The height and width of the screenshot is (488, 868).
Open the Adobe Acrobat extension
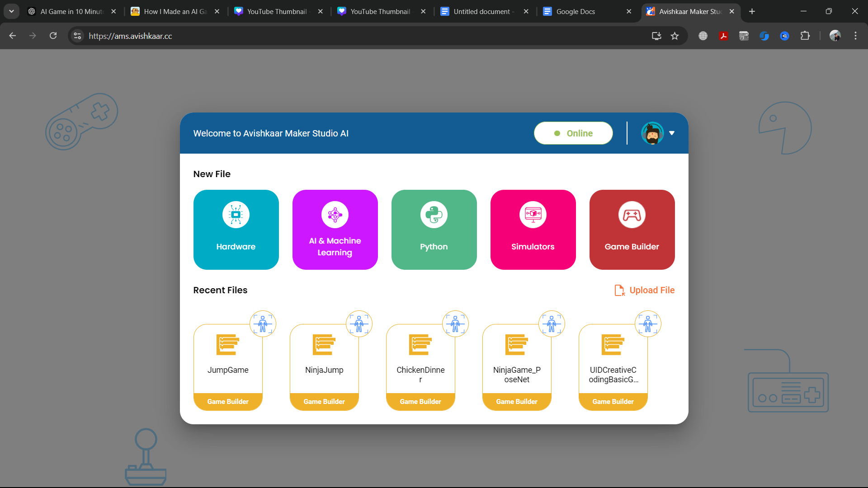(x=723, y=36)
